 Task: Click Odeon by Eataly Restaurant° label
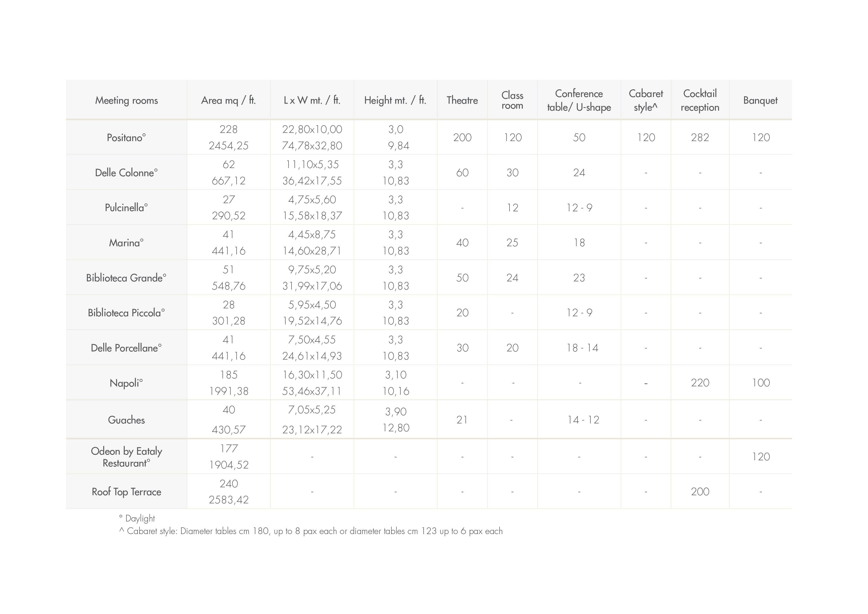tap(126, 457)
